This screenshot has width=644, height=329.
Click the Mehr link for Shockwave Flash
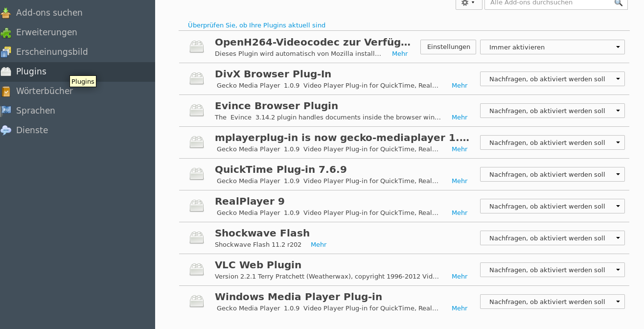point(319,245)
